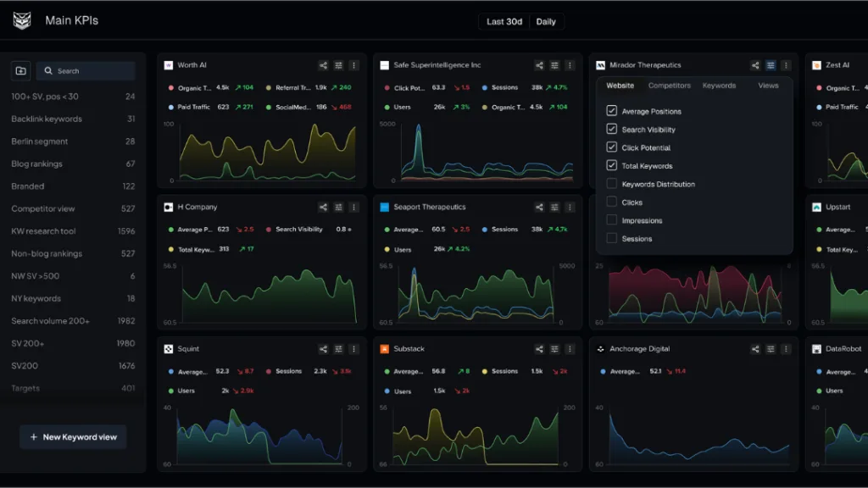Enable the Impressions checkbox
The width and height of the screenshot is (868, 488).
click(612, 220)
